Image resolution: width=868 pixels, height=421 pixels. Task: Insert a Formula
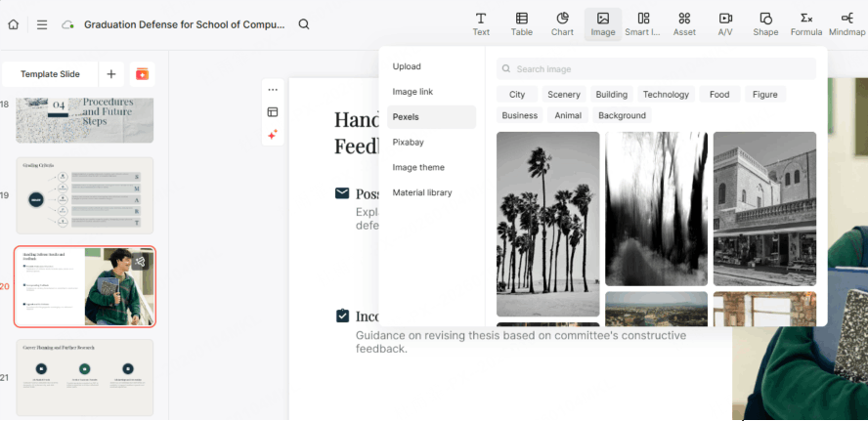[806, 24]
